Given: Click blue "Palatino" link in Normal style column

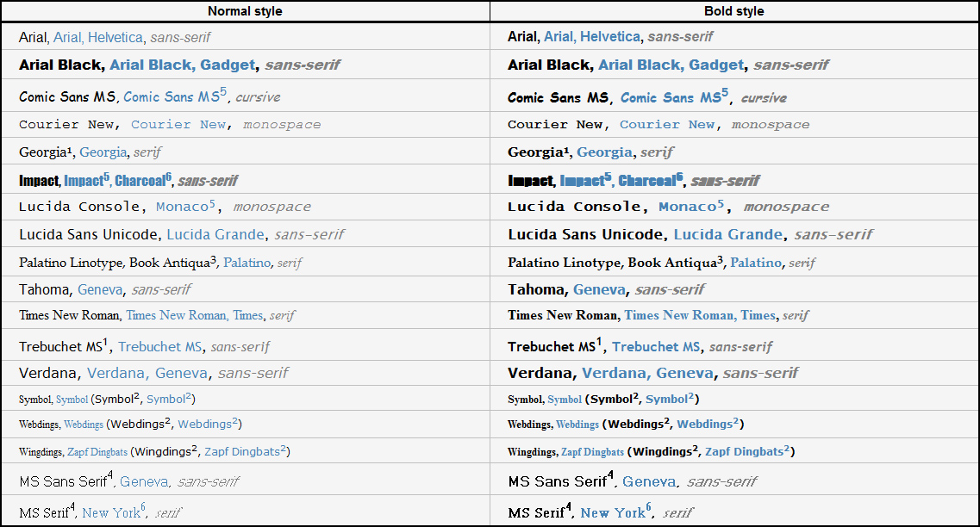Looking at the screenshot, I should pos(247,263).
